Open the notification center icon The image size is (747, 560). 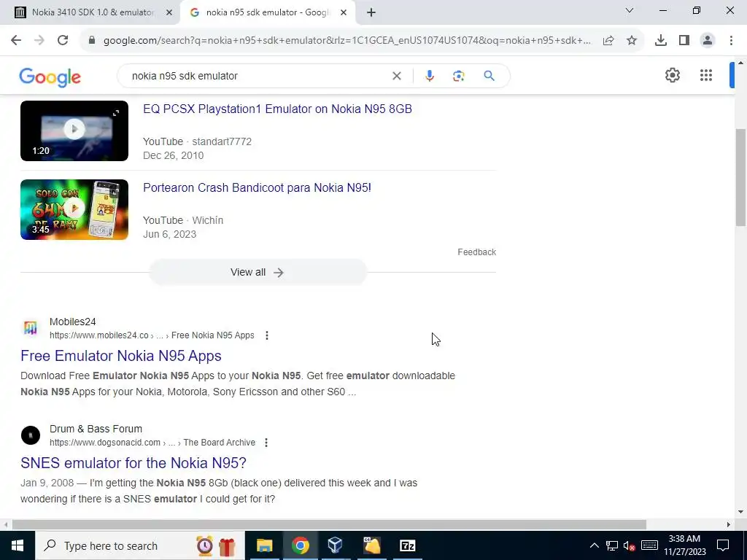723,545
